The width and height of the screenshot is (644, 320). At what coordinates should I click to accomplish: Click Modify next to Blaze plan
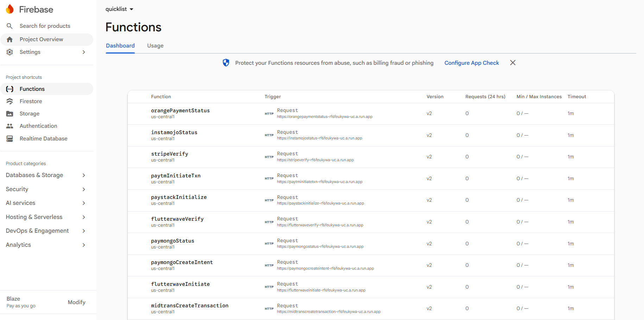76,302
